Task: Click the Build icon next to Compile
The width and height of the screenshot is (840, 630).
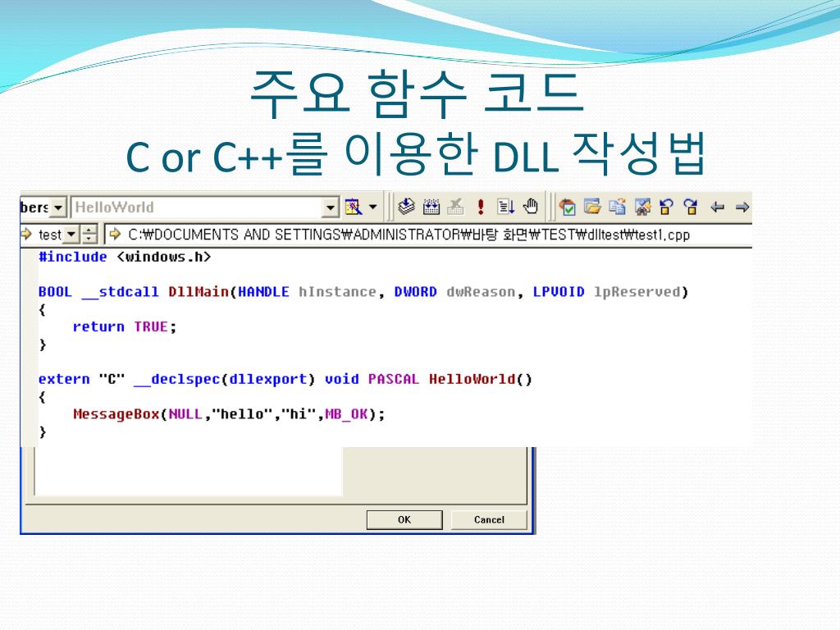Action: 431,207
